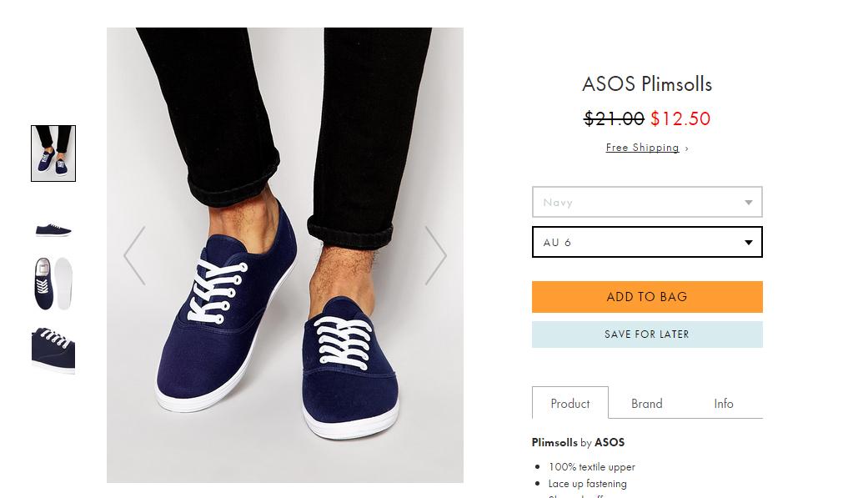This screenshot has height=498, width=868.
Task: Select the thumbnail showing the shoe sole
Action: pos(53,284)
